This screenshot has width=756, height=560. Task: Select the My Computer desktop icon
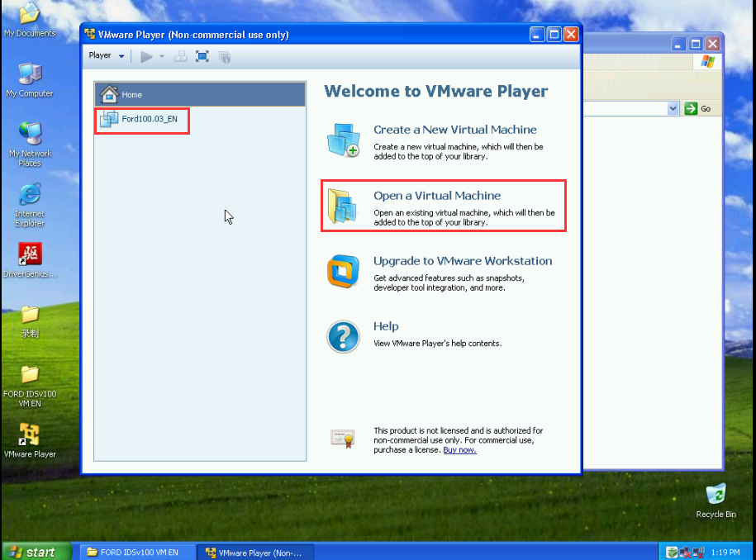30,80
